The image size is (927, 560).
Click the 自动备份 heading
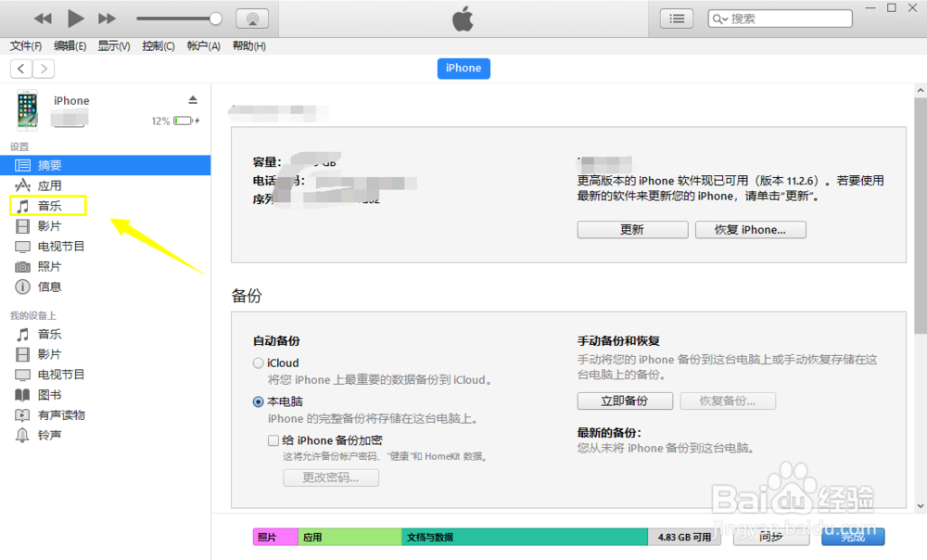pyautogui.click(x=276, y=341)
